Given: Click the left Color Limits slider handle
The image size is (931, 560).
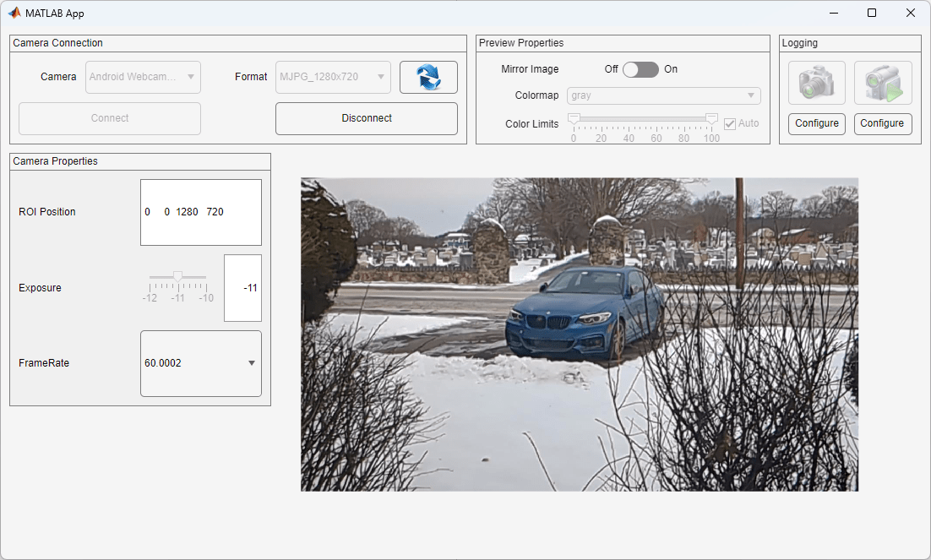Looking at the screenshot, I should coord(574,118).
